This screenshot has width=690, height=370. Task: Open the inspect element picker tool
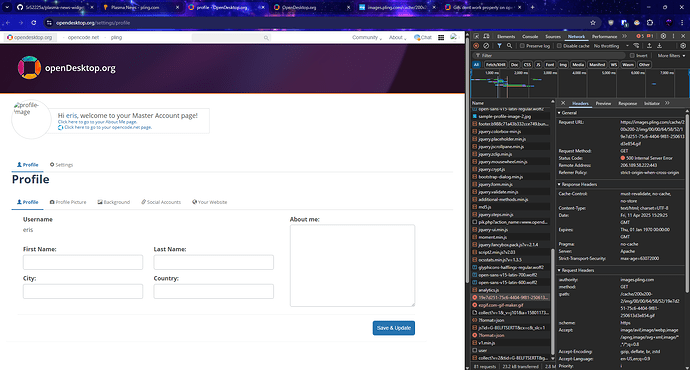(x=476, y=36)
